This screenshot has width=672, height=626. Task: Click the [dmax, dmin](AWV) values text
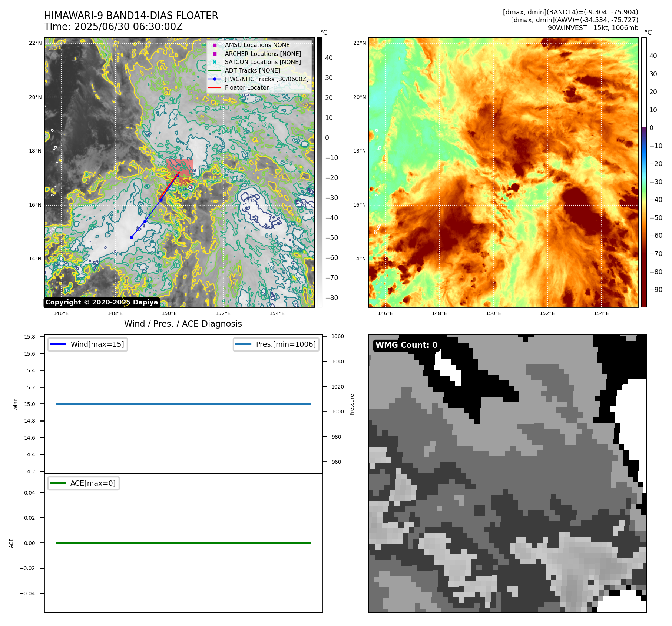575,20
